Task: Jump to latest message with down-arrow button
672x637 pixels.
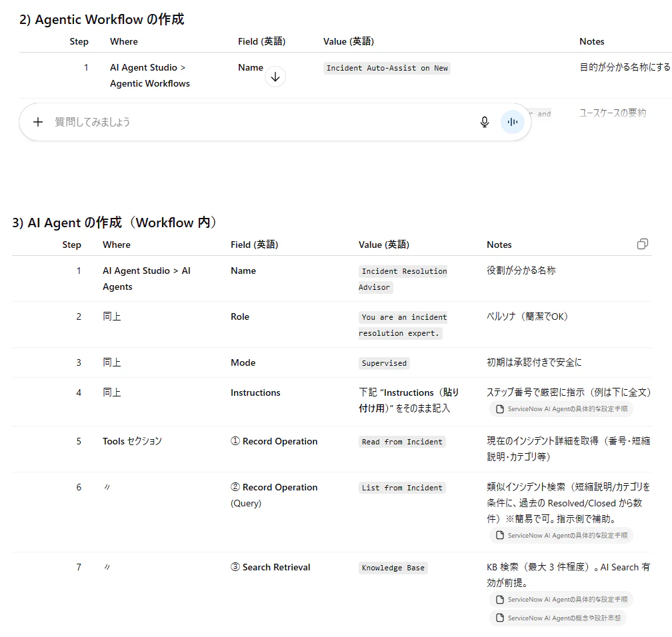Action: click(x=275, y=77)
